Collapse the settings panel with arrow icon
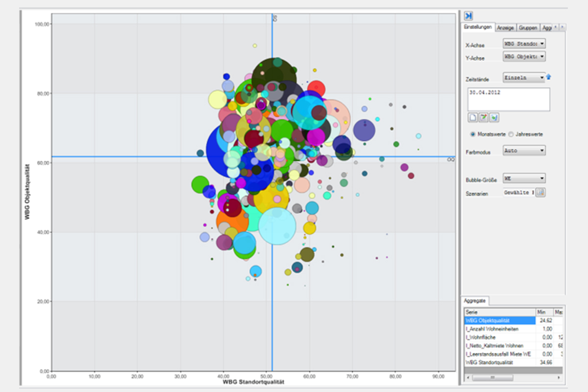 pyautogui.click(x=468, y=16)
